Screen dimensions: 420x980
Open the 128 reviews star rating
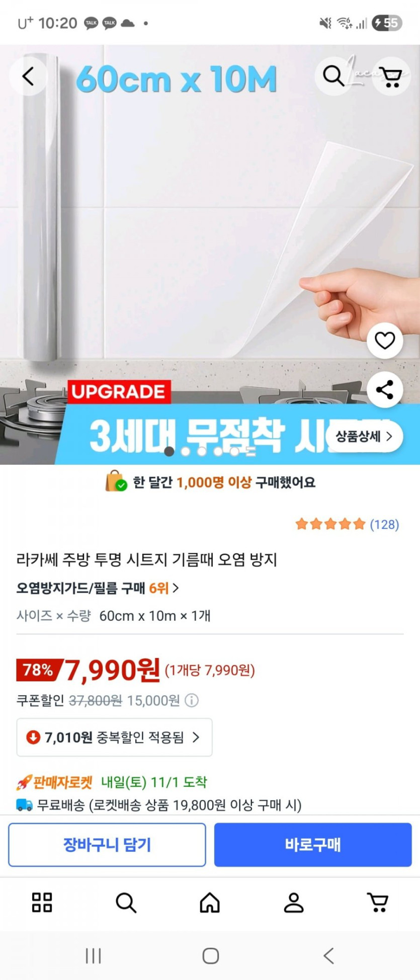click(x=347, y=525)
